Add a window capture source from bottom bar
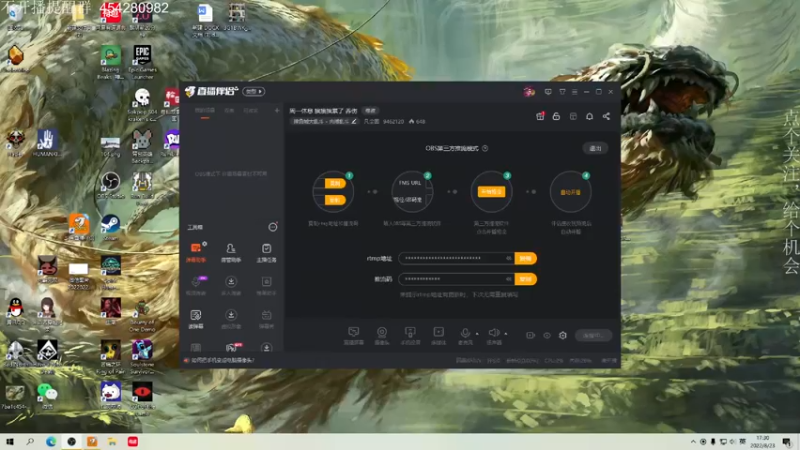This screenshot has width=800, height=450. (x=354, y=336)
